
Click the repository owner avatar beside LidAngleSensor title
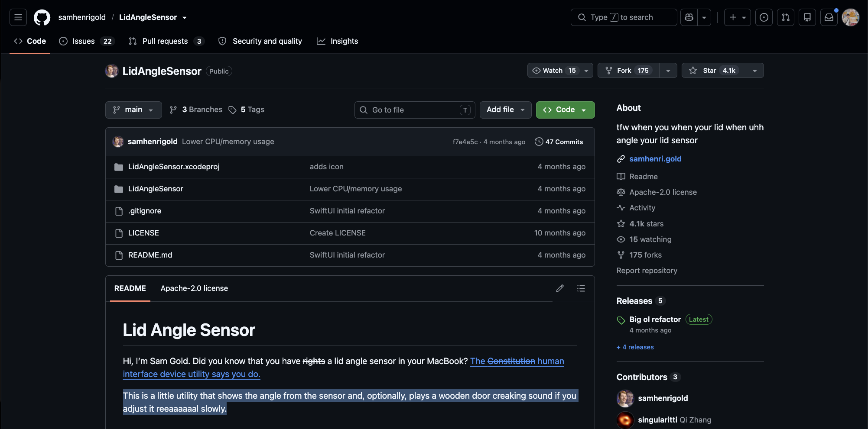[x=112, y=71]
